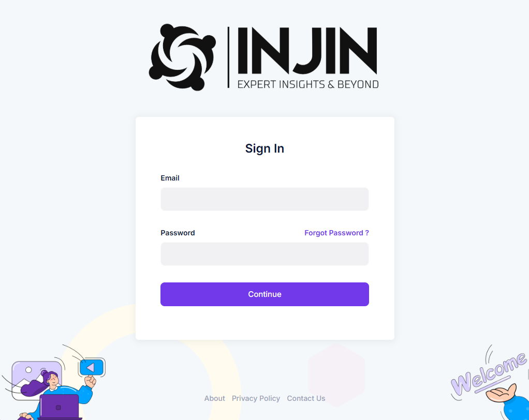Click the Email field label

[x=170, y=178]
